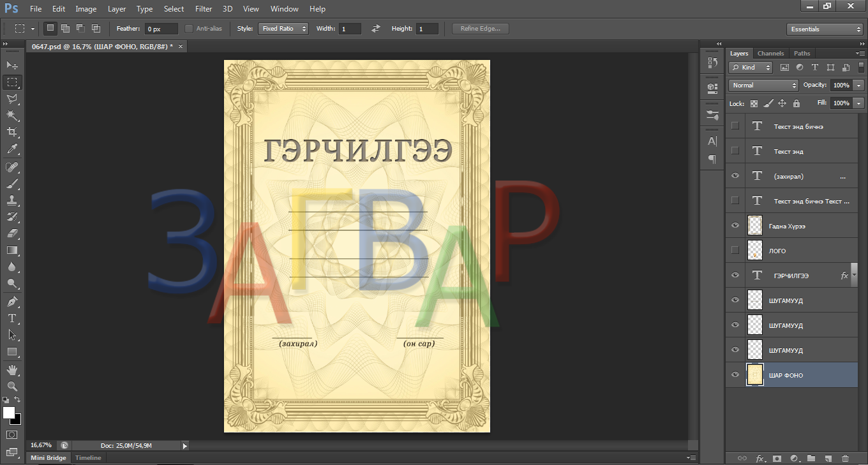Switch to the Paths tab
This screenshot has height=465, width=868.
[802, 54]
